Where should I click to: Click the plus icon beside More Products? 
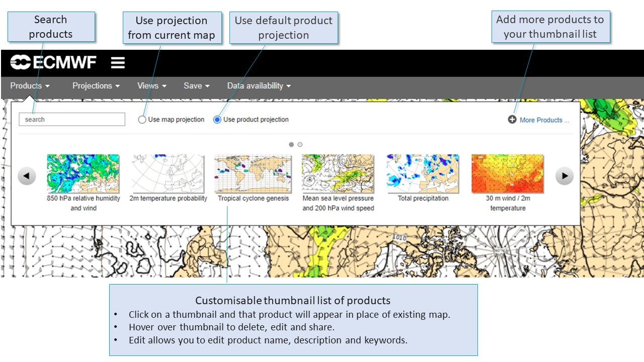512,120
